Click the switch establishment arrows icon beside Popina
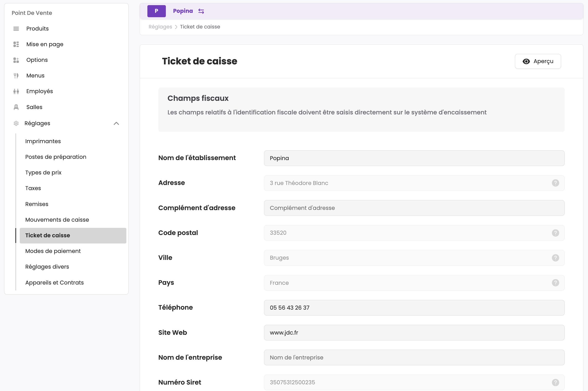The width and height of the screenshot is (588, 391). (x=201, y=11)
